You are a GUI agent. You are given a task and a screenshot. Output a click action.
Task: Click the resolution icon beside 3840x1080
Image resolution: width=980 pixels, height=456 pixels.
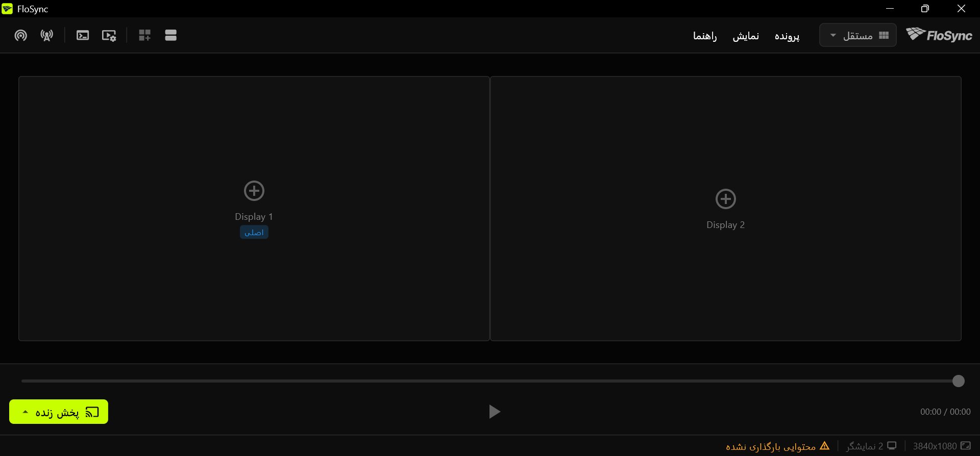[x=966, y=446]
